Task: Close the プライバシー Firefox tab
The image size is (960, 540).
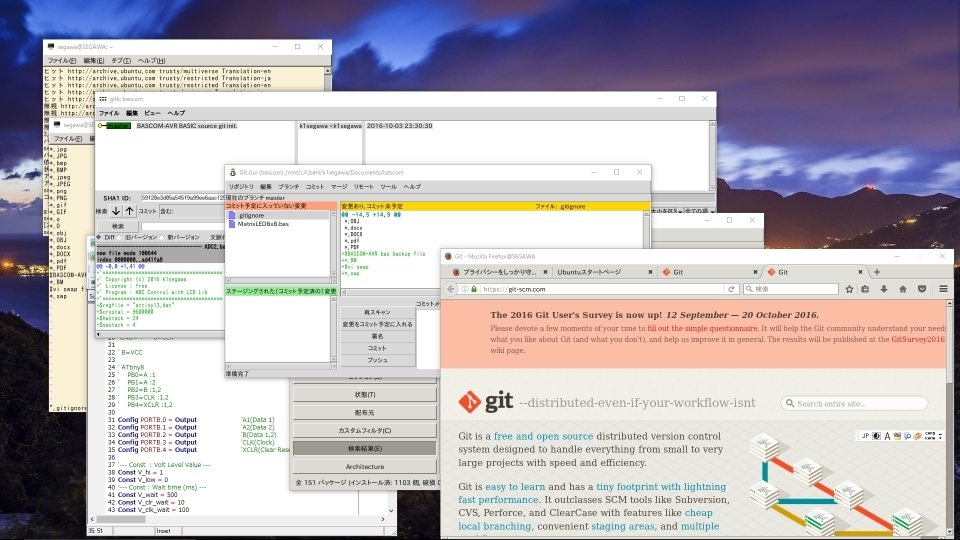Action: [x=545, y=272]
